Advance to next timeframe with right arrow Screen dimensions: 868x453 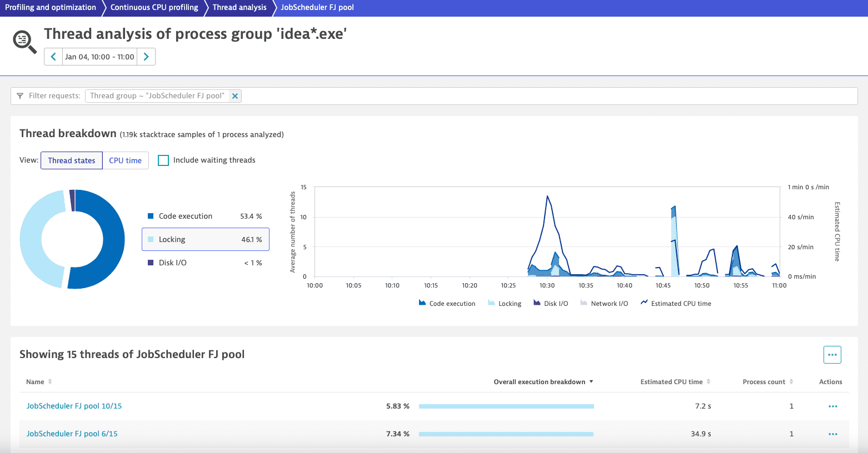pyautogui.click(x=146, y=57)
